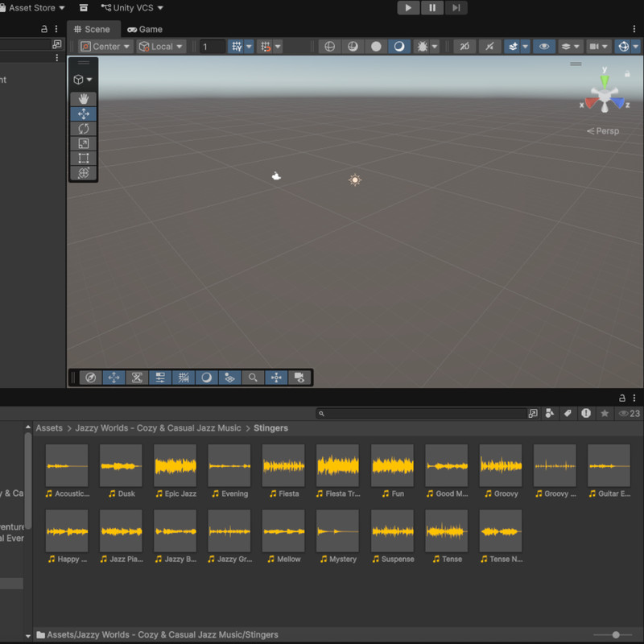
Task: Open the Project panel more options menu
Action: 634,398
